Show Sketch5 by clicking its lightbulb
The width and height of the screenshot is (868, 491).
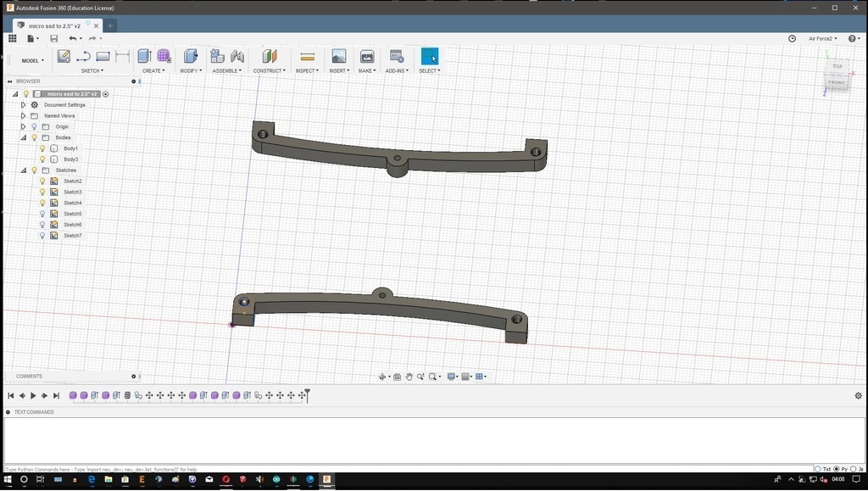point(42,214)
